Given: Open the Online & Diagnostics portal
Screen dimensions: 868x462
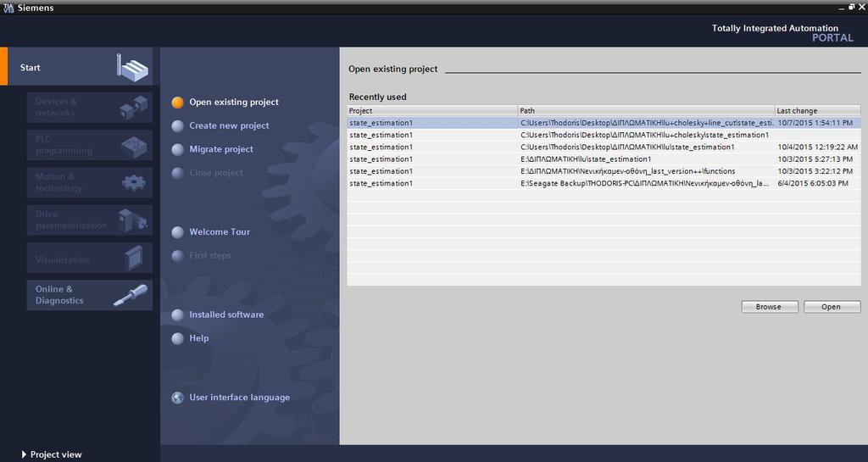Looking at the screenshot, I should [x=90, y=295].
